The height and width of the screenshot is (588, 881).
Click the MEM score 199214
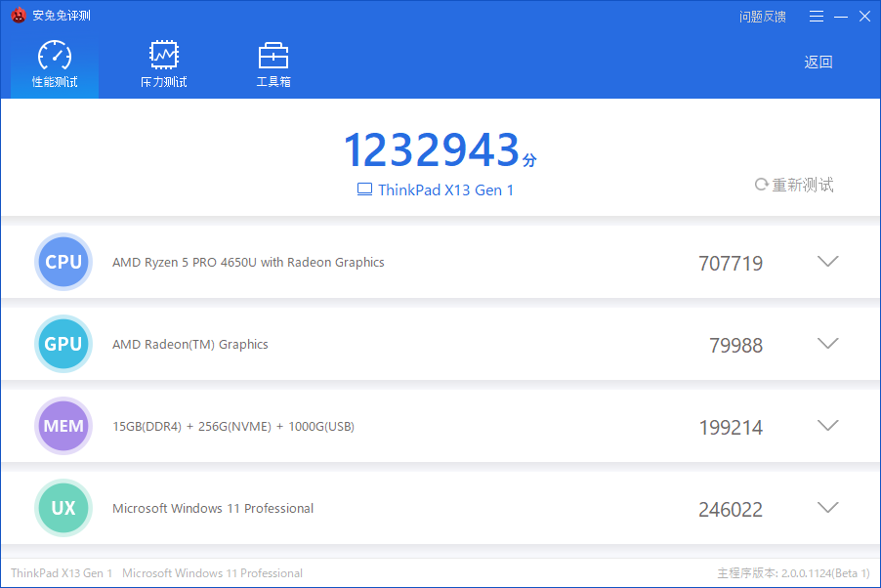coord(731,427)
